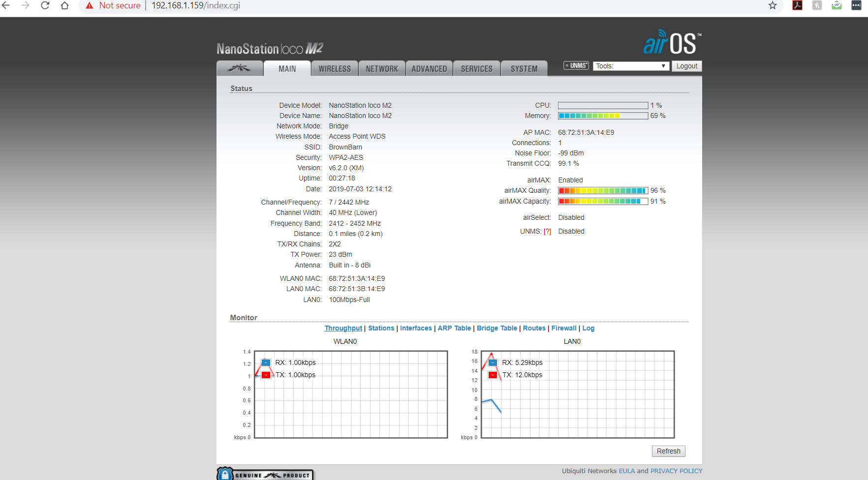Switch to the WIRELESS tab
Viewport: 868px width, 480px height.
pyautogui.click(x=335, y=69)
